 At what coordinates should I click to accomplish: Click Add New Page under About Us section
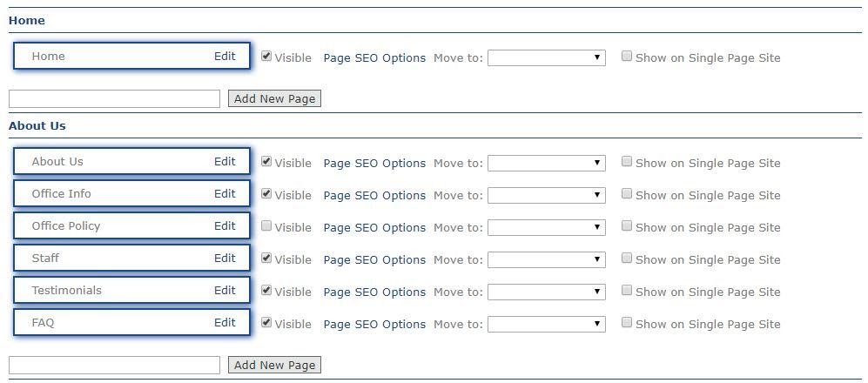click(274, 365)
